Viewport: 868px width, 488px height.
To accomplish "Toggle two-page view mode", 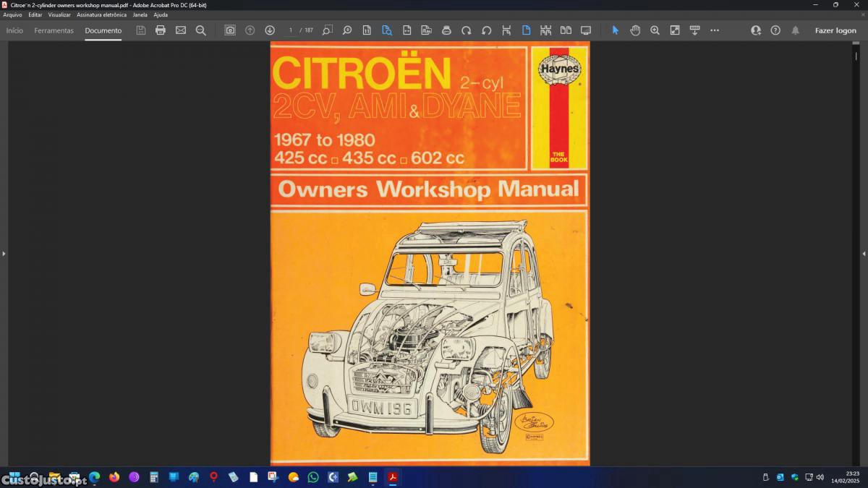I will (566, 30).
